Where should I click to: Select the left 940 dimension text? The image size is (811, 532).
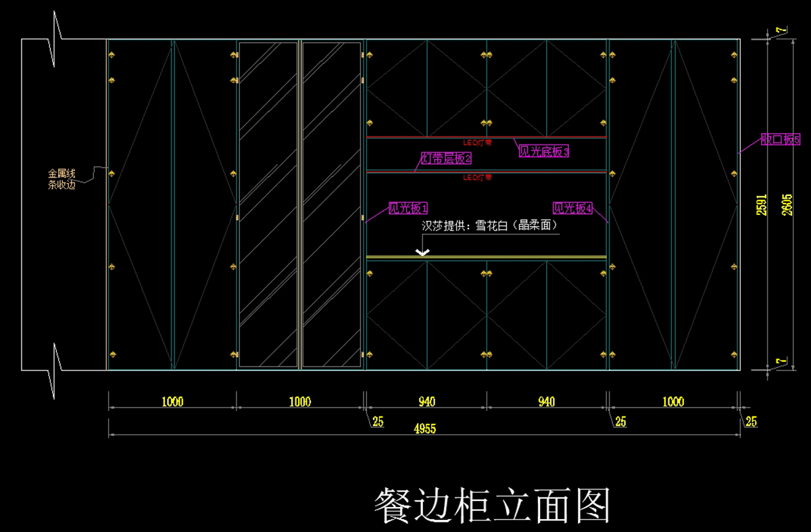(426, 402)
